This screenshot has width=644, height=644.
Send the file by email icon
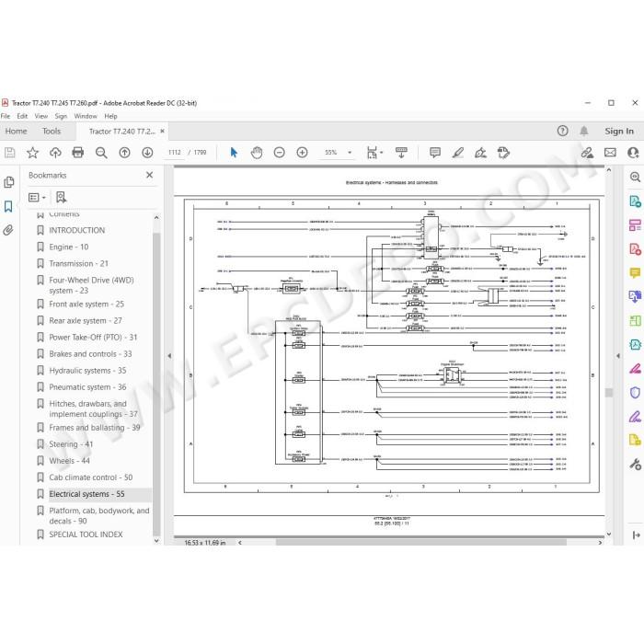pyautogui.click(x=610, y=153)
